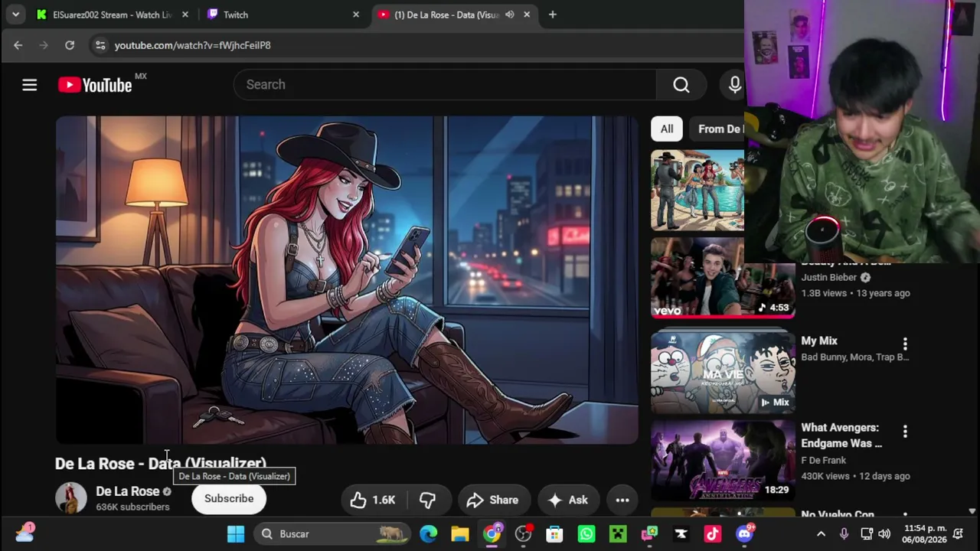Click the 430K views 12 days ago text
The width and height of the screenshot is (980, 551).
pyautogui.click(x=855, y=476)
